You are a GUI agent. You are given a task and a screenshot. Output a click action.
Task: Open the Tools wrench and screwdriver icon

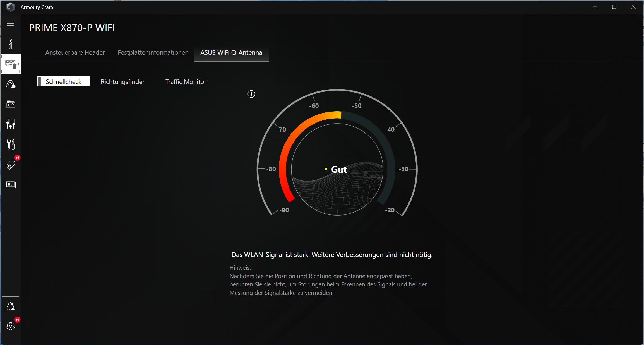[x=11, y=144]
